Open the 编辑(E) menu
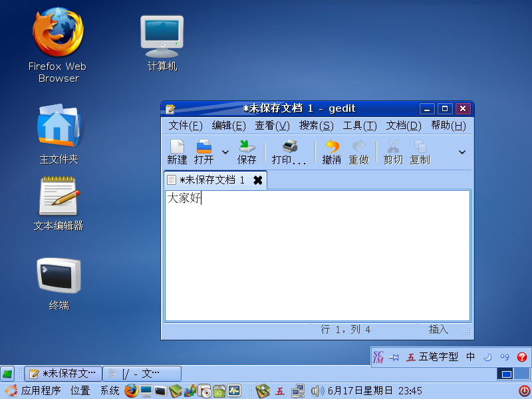Image resolution: width=532 pixels, height=399 pixels. [229, 126]
